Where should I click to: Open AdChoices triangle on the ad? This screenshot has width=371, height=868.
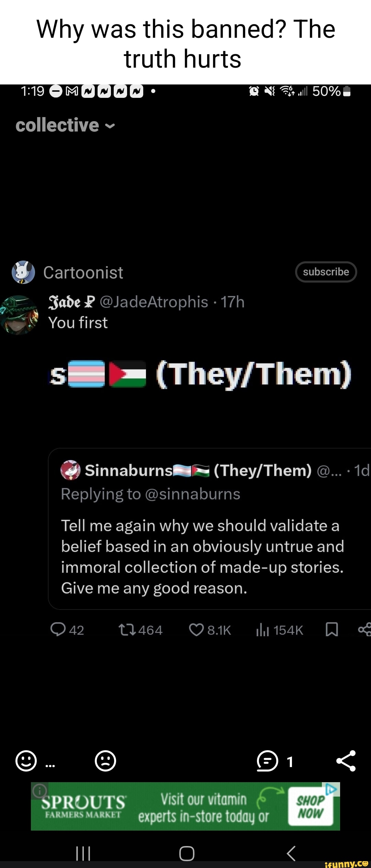331,789
